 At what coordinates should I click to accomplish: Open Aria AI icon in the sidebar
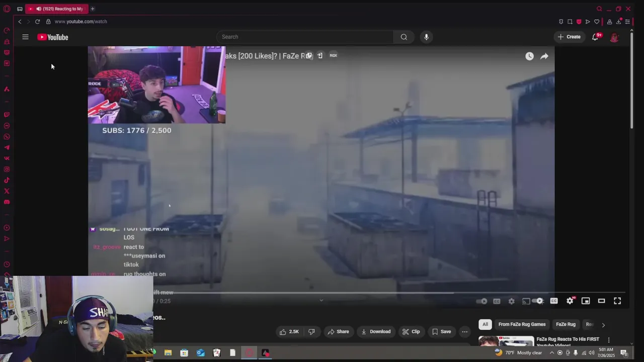[x=7, y=89]
